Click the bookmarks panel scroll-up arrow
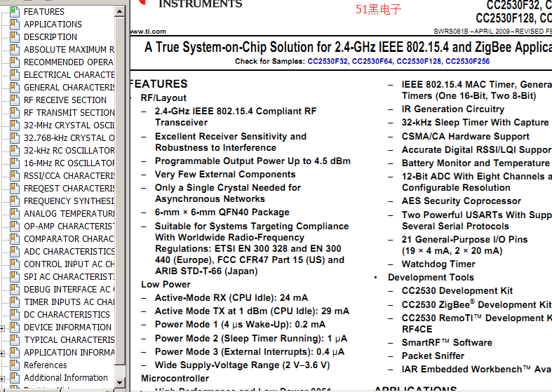Screen dimensions: 552x392 [x=120, y=12]
